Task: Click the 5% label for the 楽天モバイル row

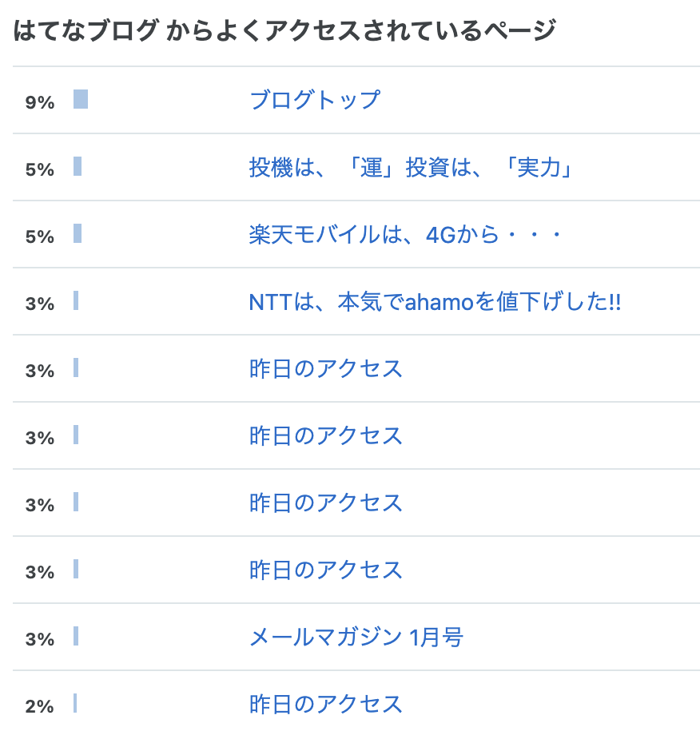Action: pos(40,236)
